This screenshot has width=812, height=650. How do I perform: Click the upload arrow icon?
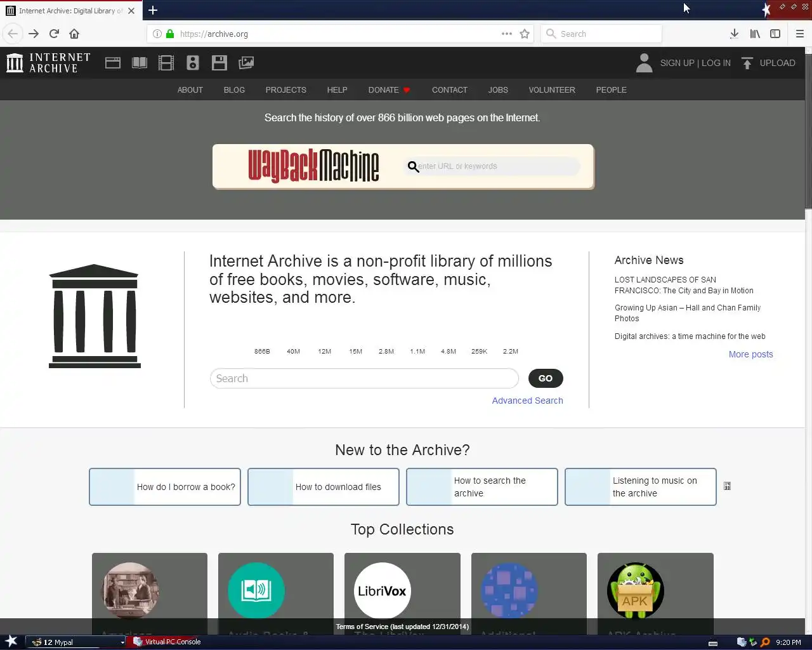(x=747, y=63)
